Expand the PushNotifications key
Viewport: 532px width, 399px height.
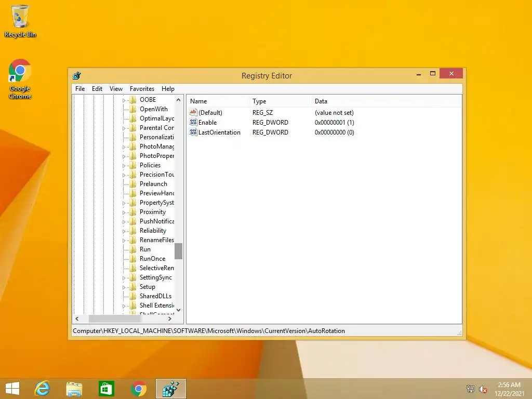pyautogui.click(x=124, y=221)
